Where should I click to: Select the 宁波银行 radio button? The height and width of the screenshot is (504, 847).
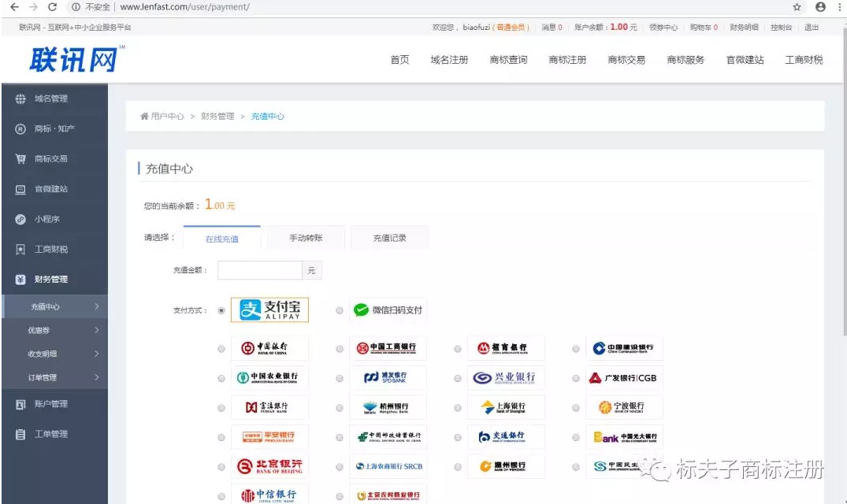coord(577,408)
